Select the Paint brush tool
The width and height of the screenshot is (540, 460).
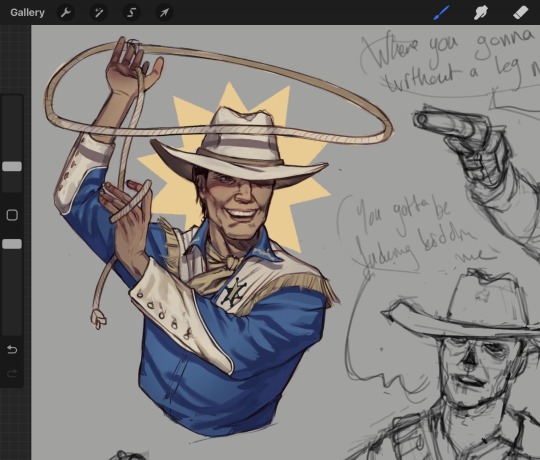441,13
